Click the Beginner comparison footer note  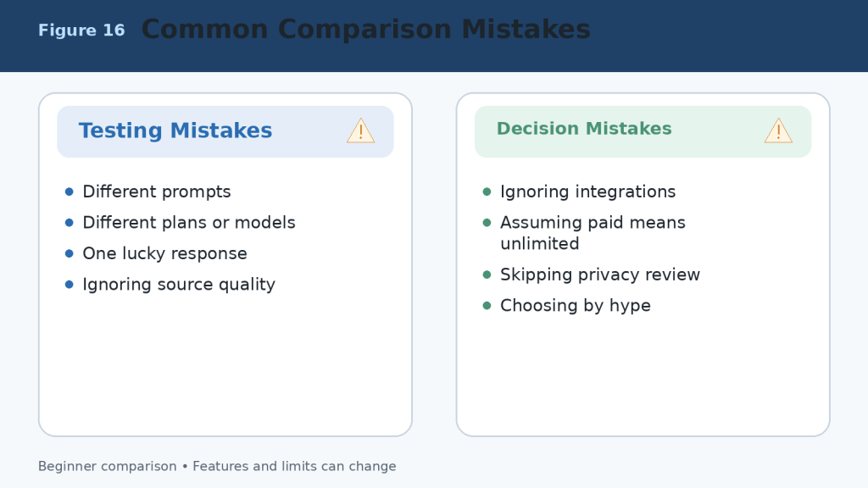pos(217,467)
